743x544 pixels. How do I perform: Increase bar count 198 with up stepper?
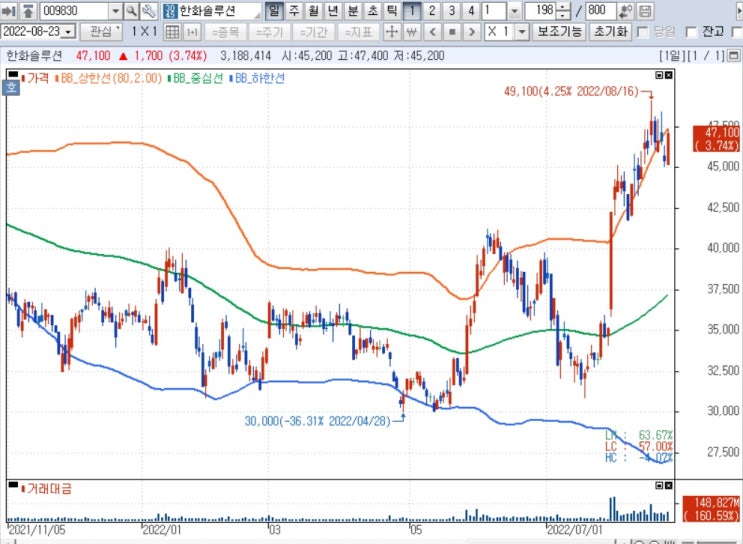(x=563, y=7)
